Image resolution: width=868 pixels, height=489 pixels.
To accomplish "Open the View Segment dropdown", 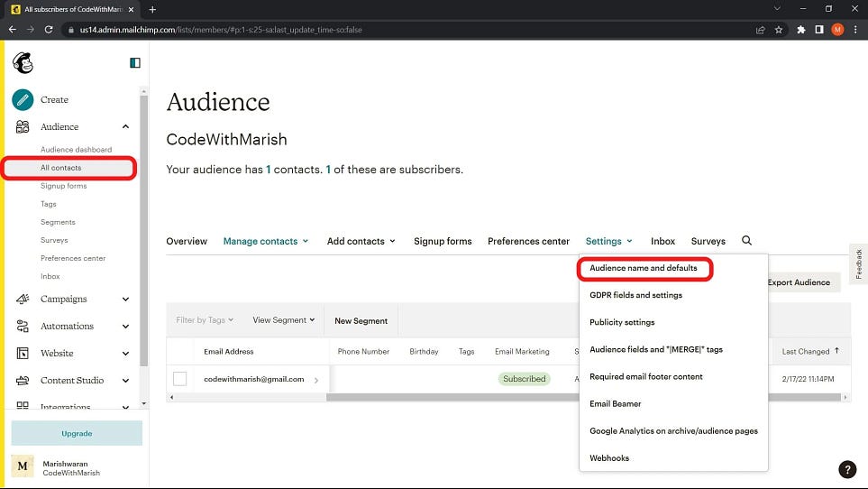I will coord(284,320).
